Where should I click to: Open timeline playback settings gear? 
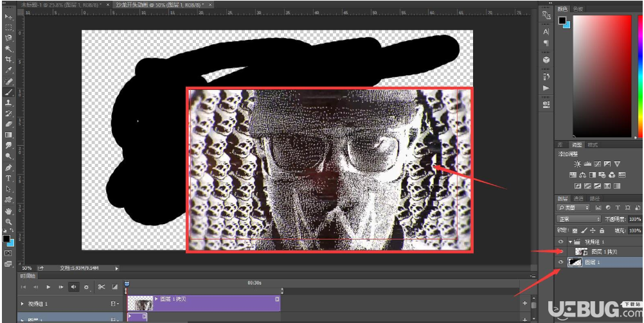click(x=86, y=287)
